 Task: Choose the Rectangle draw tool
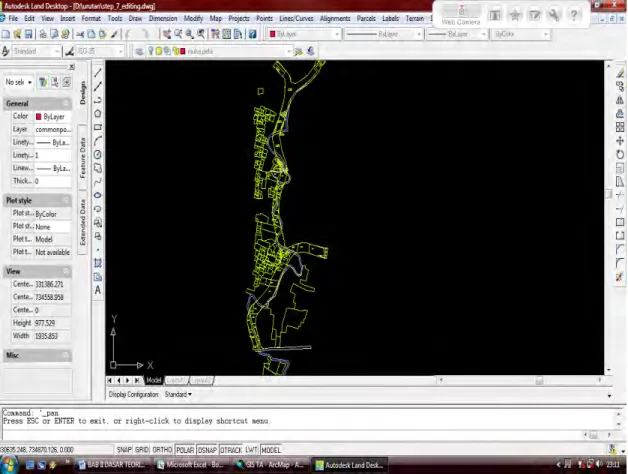click(x=98, y=127)
